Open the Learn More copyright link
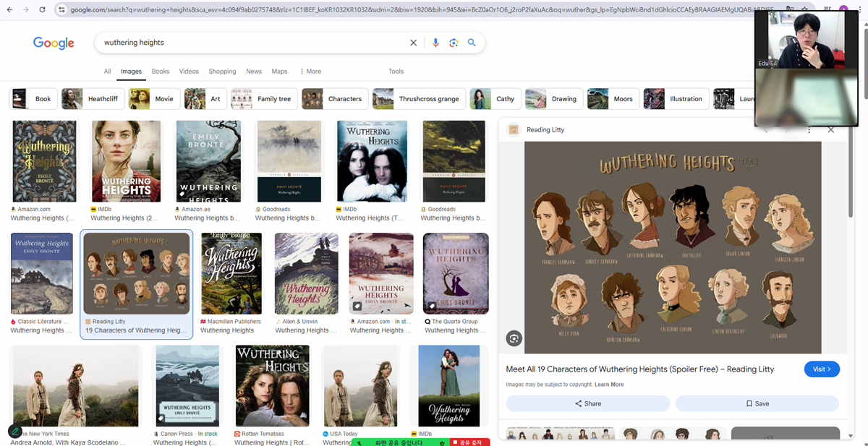Image resolution: width=868 pixels, height=446 pixels. [609, 385]
